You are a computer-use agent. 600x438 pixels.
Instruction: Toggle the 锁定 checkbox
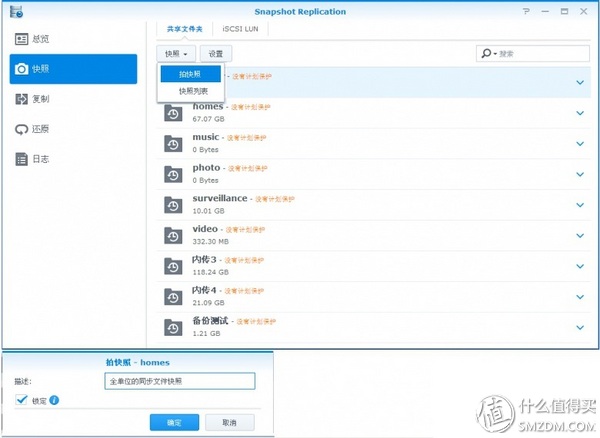pos(21,400)
